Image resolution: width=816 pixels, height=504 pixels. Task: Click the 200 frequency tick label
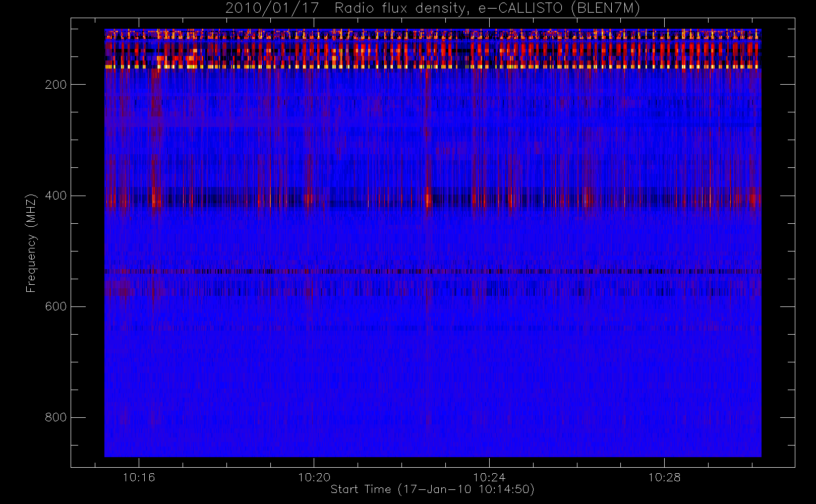(x=55, y=85)
